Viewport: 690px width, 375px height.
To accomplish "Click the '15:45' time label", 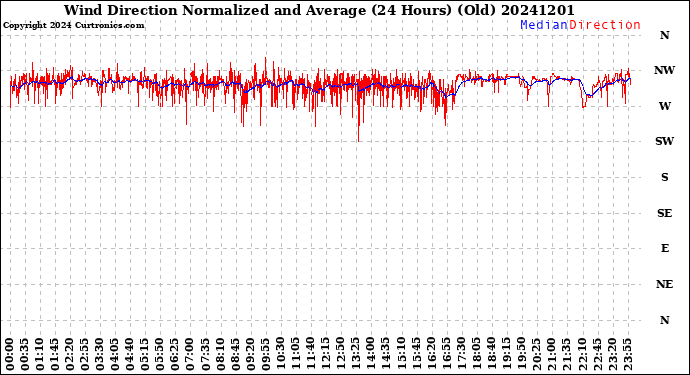I will (416, 354).
